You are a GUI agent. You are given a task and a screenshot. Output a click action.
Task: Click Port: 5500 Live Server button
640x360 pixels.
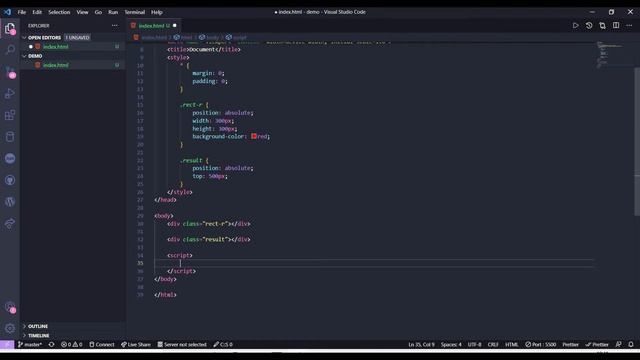(x=541, y=344)
